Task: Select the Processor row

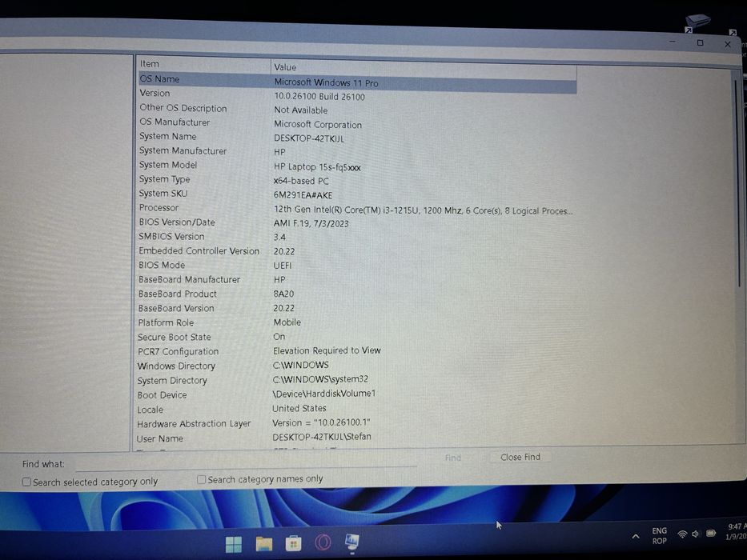Action: tap(357, 209)
